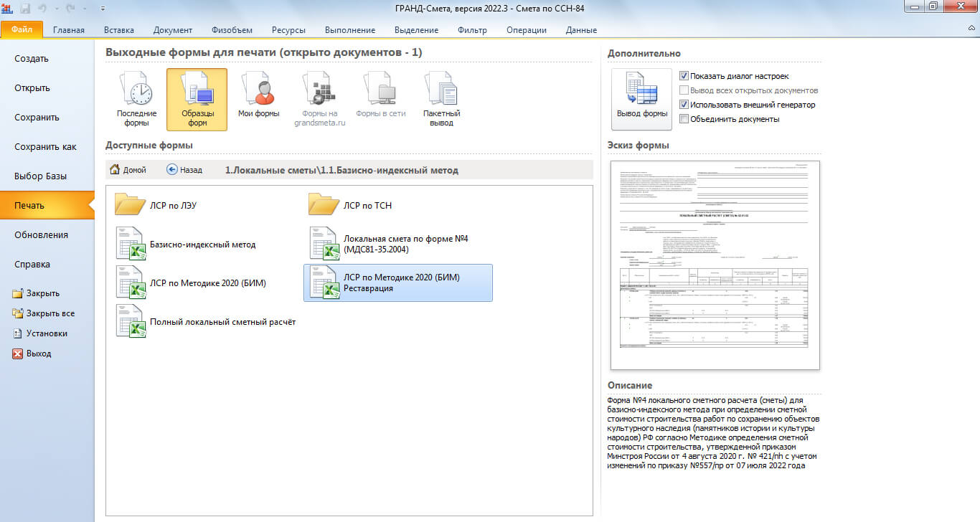Open the Последние формы section

point(136,100)
